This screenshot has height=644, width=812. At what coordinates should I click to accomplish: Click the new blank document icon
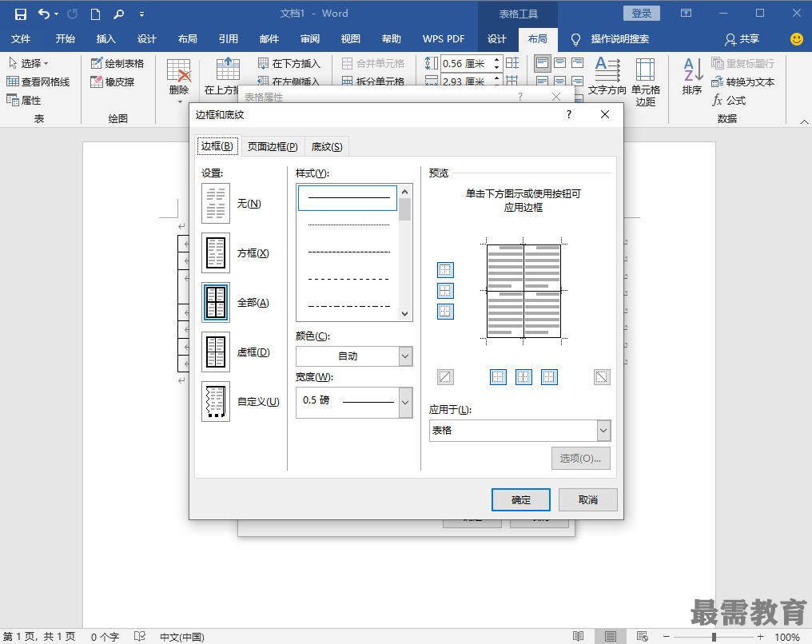pyautogui.click(x=95, y=14)
